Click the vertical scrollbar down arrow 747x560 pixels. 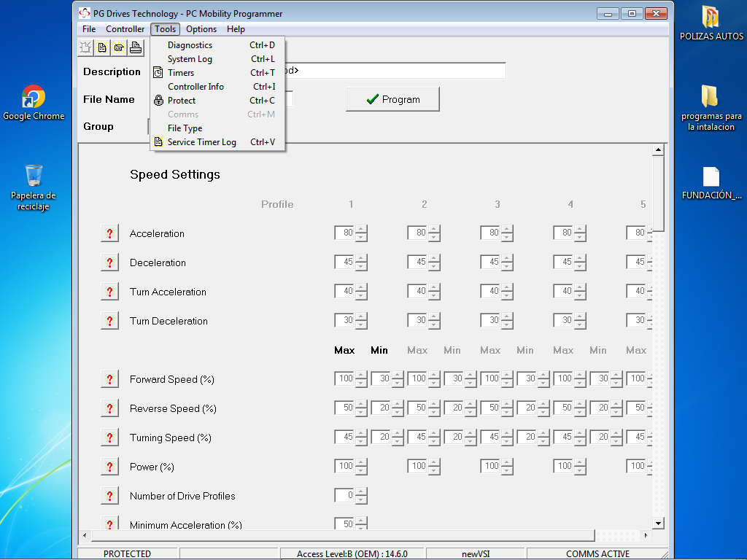coord(658,523)
